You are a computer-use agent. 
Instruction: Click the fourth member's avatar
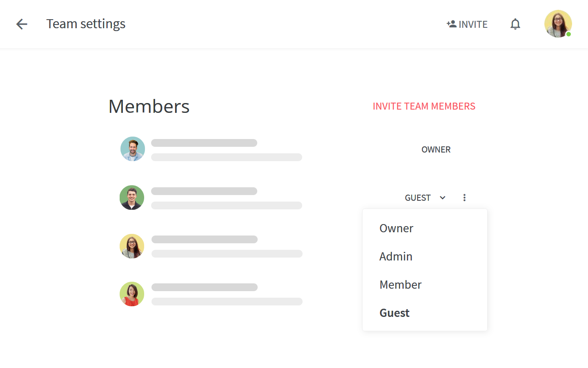click(x=132, y=294)
